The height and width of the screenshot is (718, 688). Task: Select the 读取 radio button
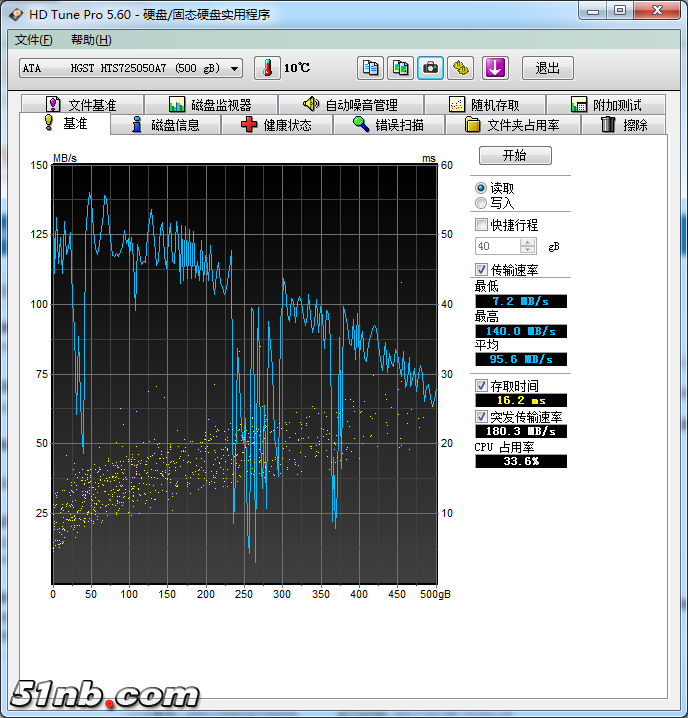pyautogui.click(x=481, y=188)
